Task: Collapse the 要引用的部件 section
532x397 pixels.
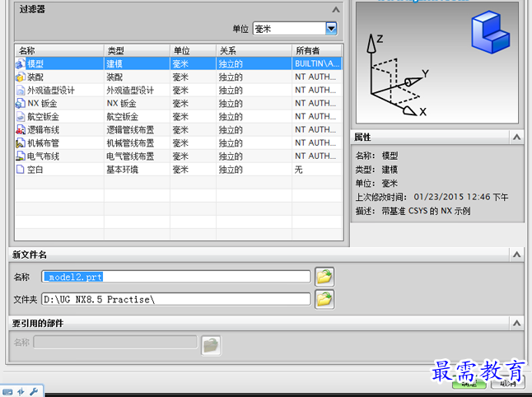Action: pyautogui.click(x=516, y=324)
